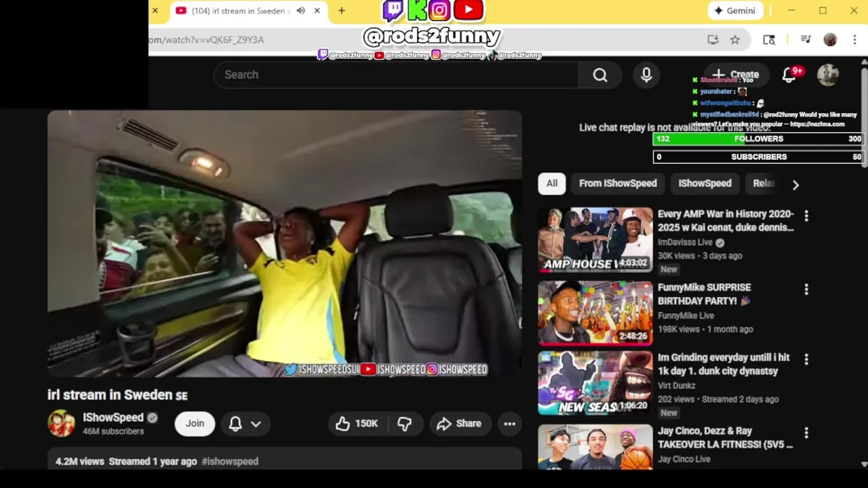Click install/cast icon left of bookmark star
Viewport: 868px width, 488px height.
coord(713,40)
